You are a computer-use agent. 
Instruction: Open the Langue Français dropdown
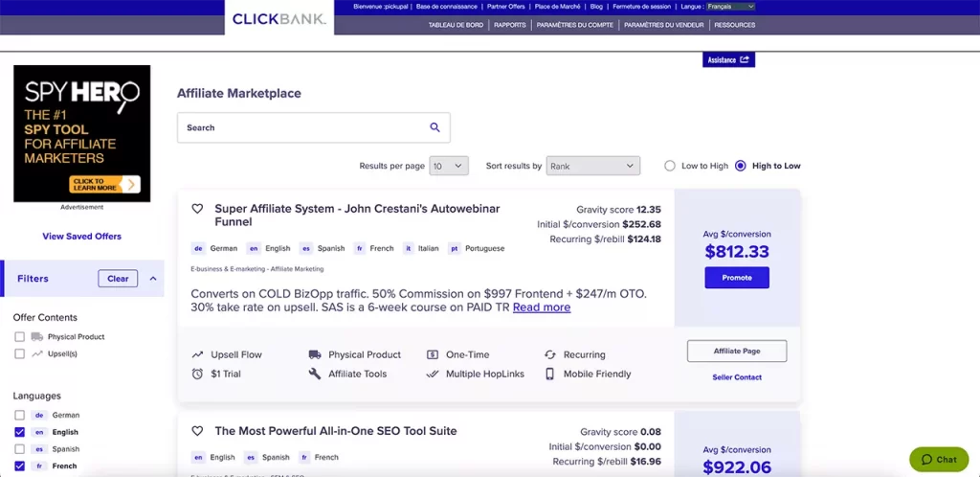point(730,7)
